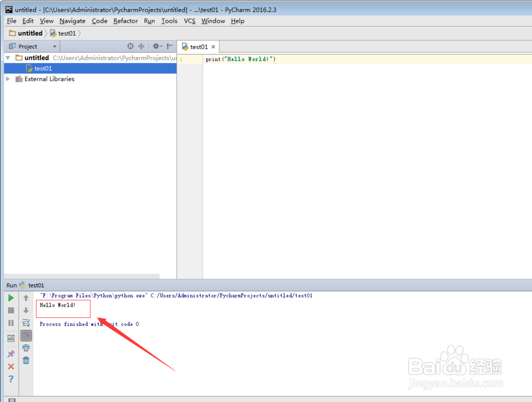Click the untitled breadcrumb in navigation bar

pyautogui.click(x=26, y=33)
